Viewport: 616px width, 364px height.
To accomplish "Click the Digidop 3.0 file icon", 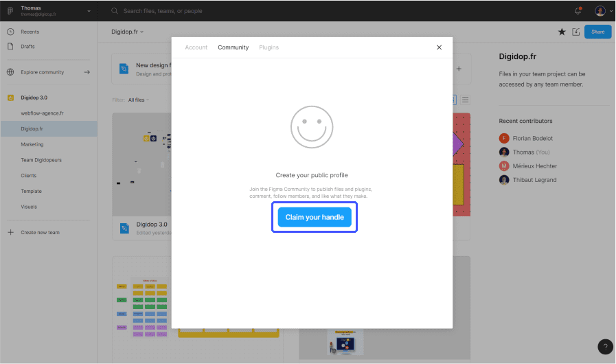I will coord(124,228).
